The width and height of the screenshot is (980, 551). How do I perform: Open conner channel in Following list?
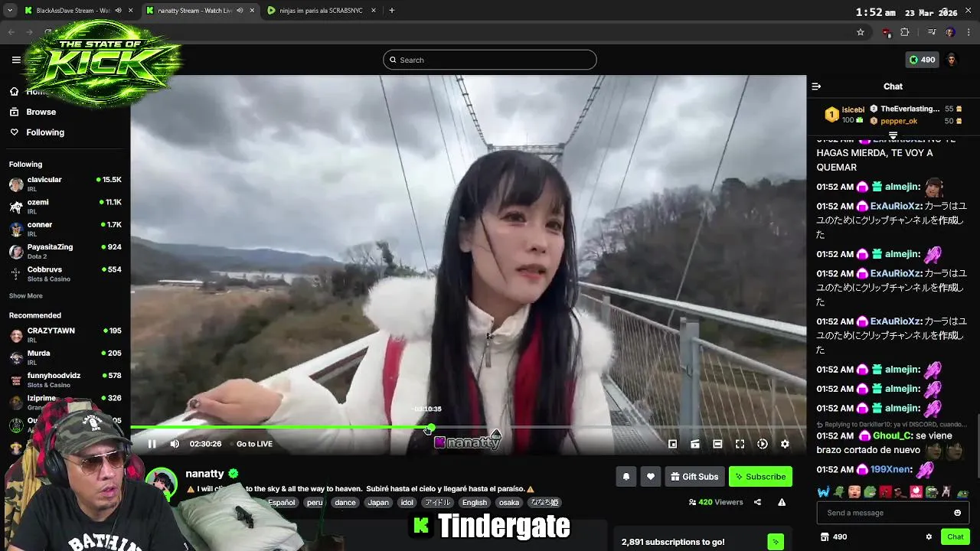65,229
